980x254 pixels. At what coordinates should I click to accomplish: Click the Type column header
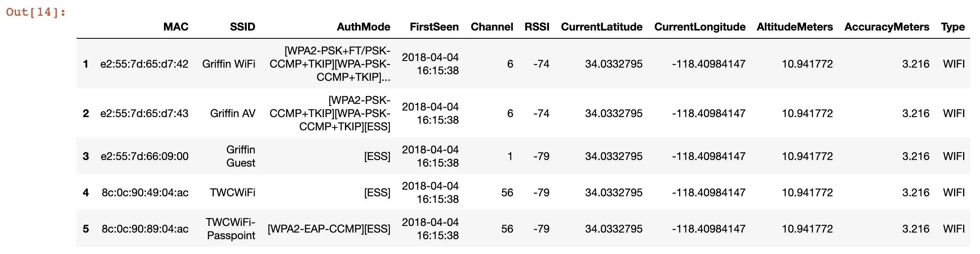pos(952,27)
